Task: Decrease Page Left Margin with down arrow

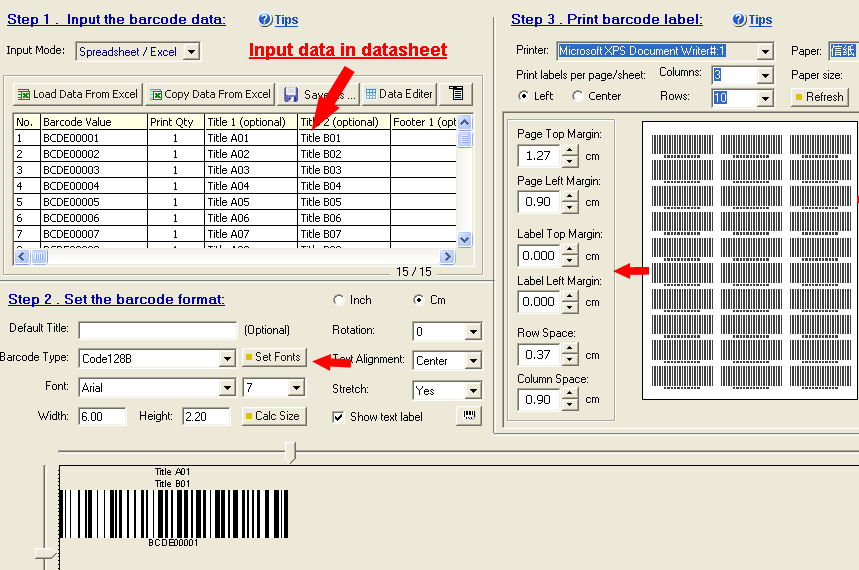Action: pos(570,208)
